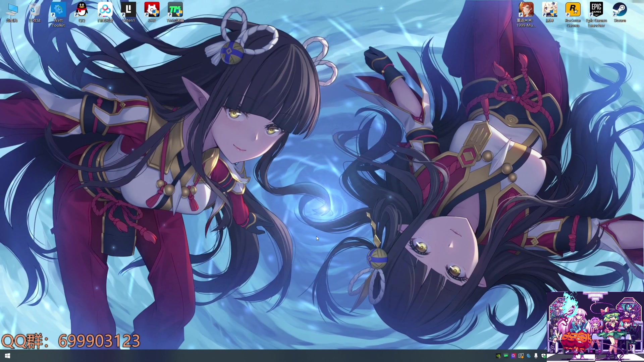Select the 重返未来:1999 game shortcut
The height and width of the screenshot is (362, 644).
(x=526, y=15)
